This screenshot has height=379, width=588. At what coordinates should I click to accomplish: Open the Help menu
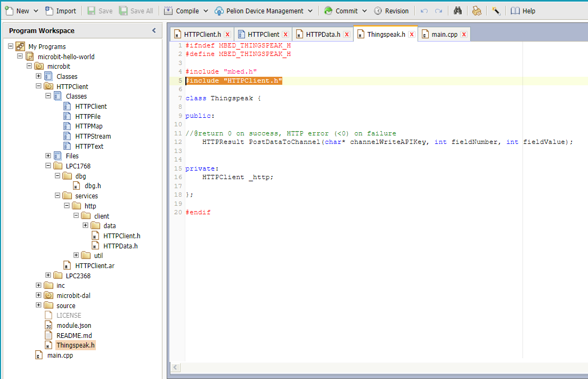click(x=523, y=11)
